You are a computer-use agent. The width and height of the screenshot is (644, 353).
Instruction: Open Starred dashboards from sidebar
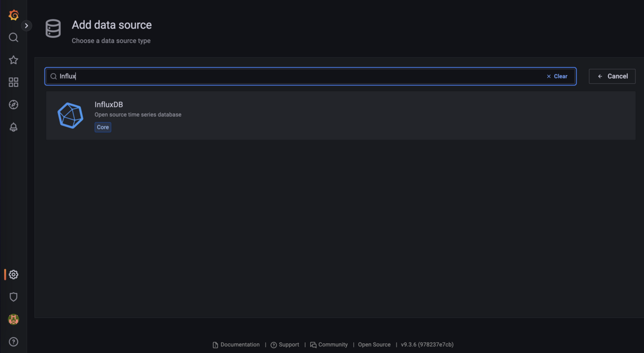point(13,60)
